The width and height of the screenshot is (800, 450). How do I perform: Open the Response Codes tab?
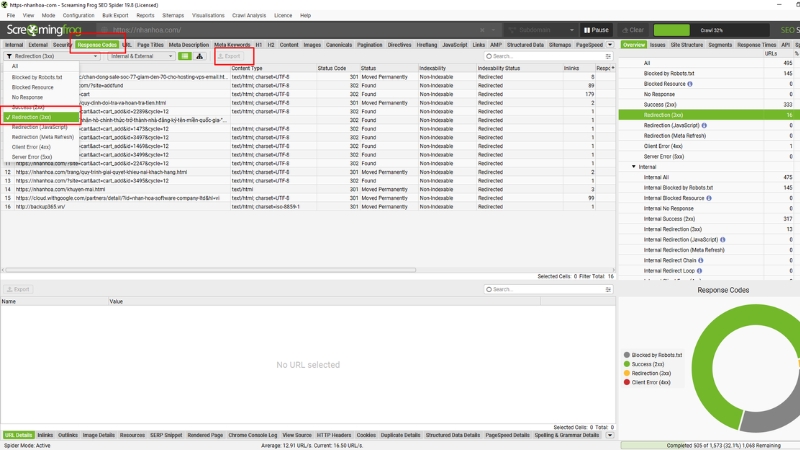click(97, 45)
